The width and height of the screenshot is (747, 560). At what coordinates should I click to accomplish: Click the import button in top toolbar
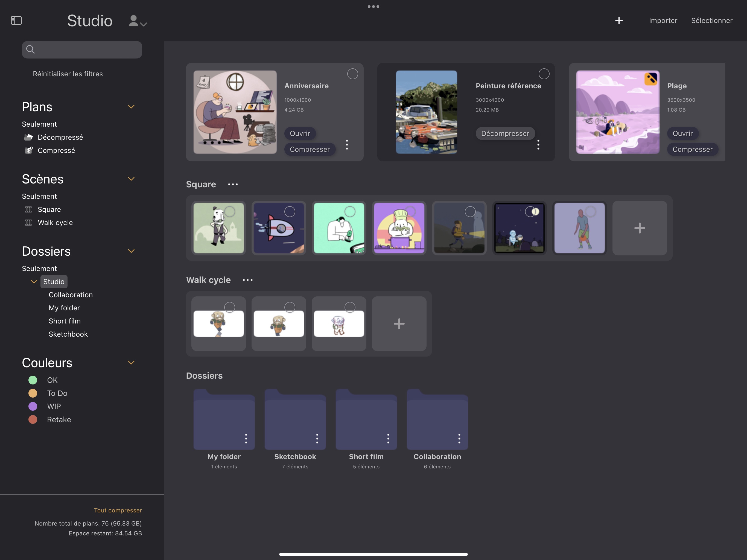662,20
